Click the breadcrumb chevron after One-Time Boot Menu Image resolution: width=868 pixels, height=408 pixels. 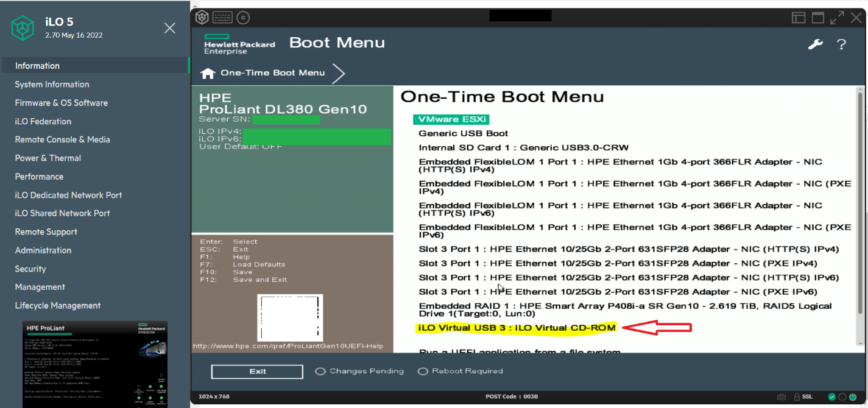pos(339,73)
